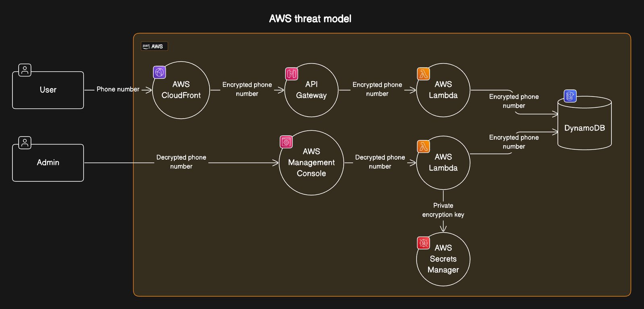This screenshot has width=644, height=309.
Task: Click the Admin person icon
Action: 25,142
